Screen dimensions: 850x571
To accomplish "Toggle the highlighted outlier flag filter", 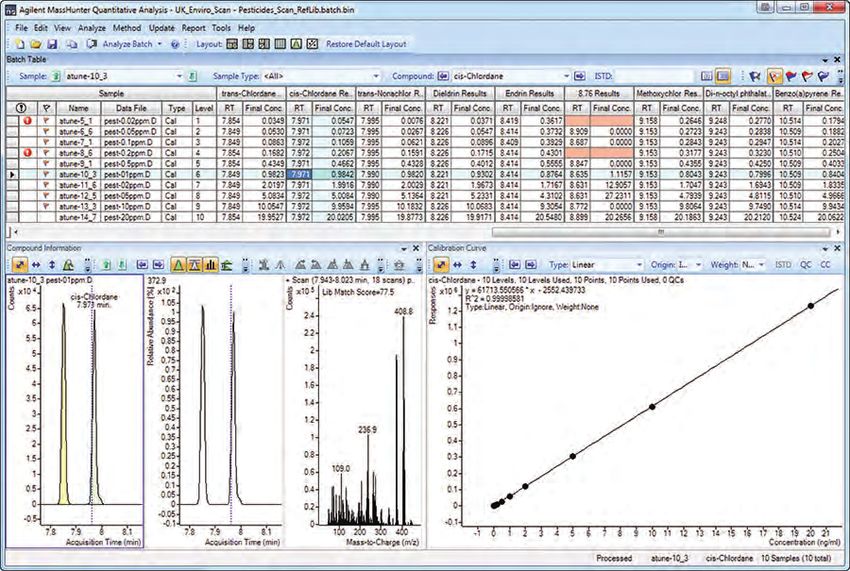I will [775, 76].
